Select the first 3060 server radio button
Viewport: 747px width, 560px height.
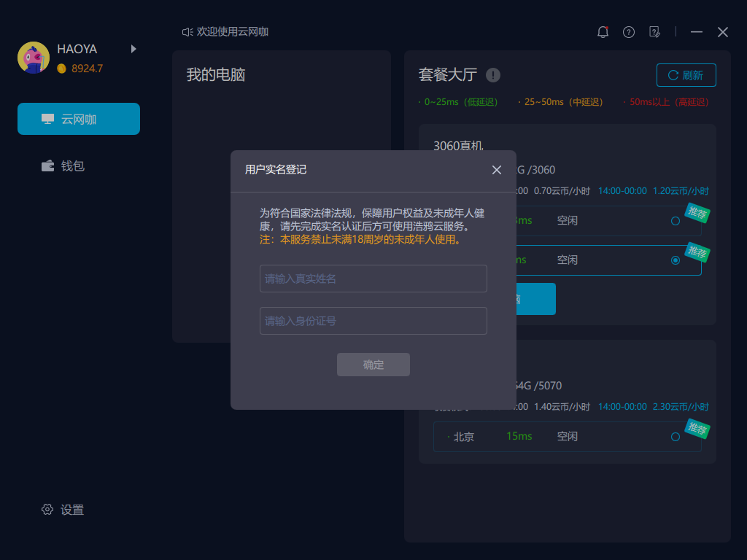tap(676, 220)
